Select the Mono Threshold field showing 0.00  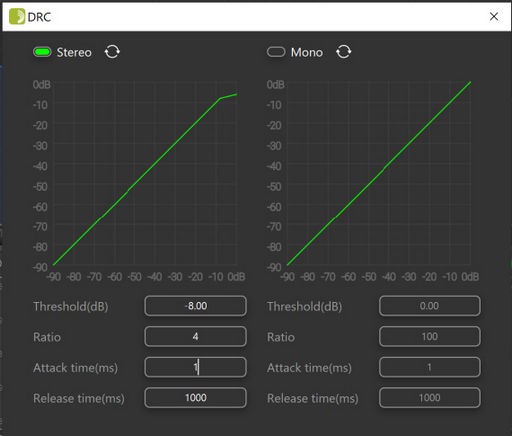pyautogui.click(x=430, y=306)
